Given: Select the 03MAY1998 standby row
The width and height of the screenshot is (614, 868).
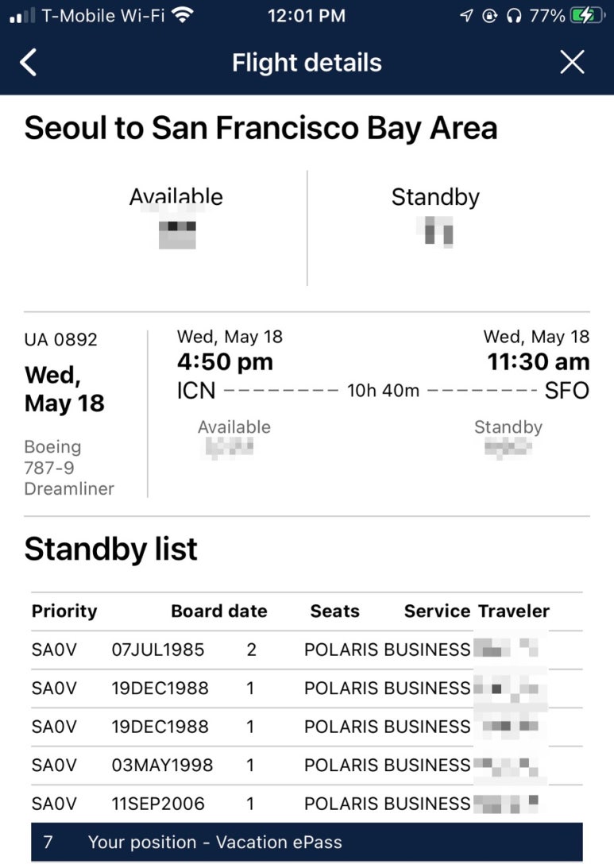Looking at the screenshot, I should [x=307, y=765].
